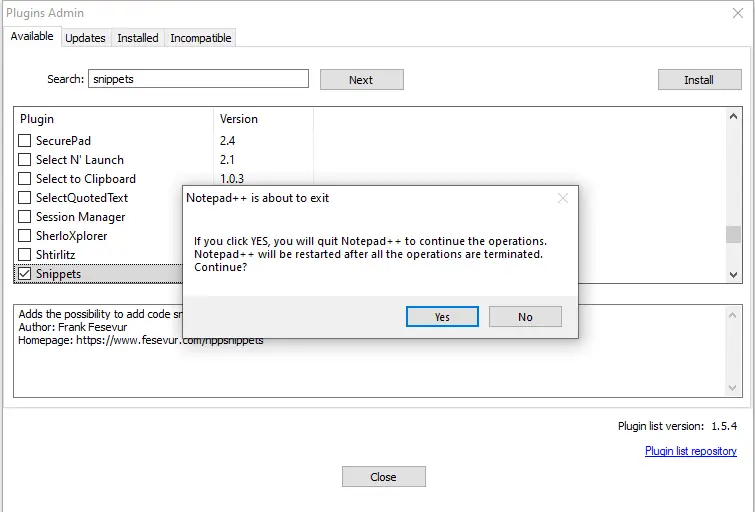The height and width of the screenshot is (512, 755).
Task: Click the plugin list scrollbar thumb
Action: [733, 235]
